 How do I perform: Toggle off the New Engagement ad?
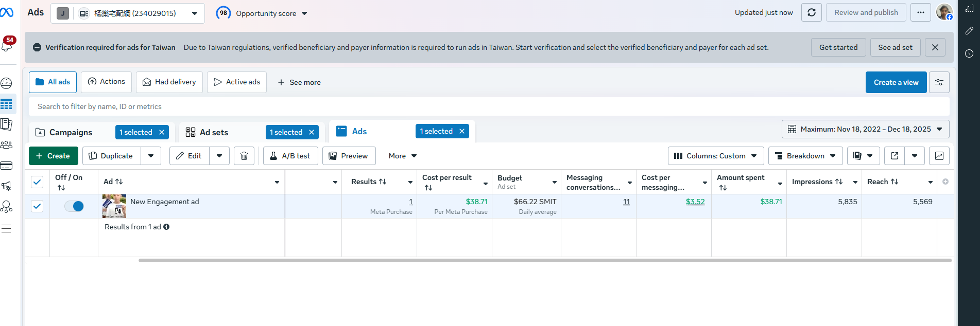[74, 206]
